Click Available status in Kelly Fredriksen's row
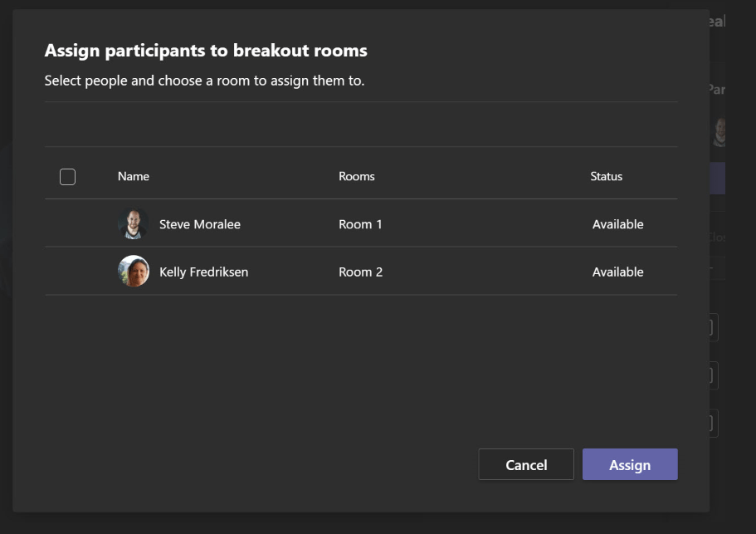This screenshot has width=756, height=534. [617, 272]
